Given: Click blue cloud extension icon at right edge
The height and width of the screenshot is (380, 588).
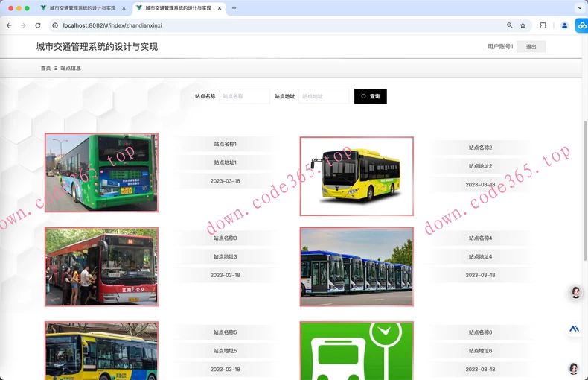Looking at the screenshot, I should click(581, 25).
